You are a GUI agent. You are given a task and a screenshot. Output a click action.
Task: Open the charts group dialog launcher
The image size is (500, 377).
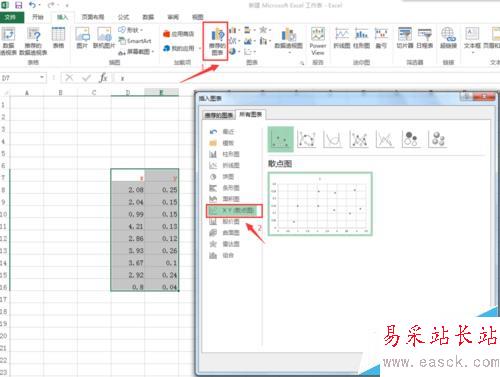click(x=302, y=62)
